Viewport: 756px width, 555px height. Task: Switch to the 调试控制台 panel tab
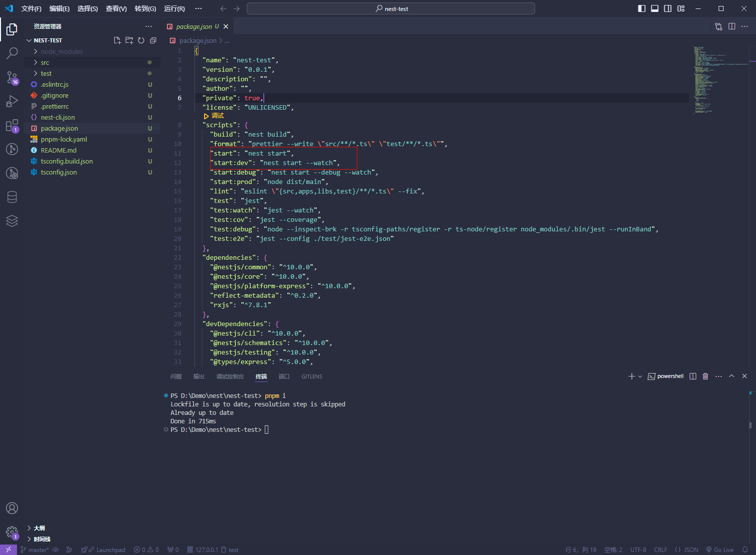(230, 376)
